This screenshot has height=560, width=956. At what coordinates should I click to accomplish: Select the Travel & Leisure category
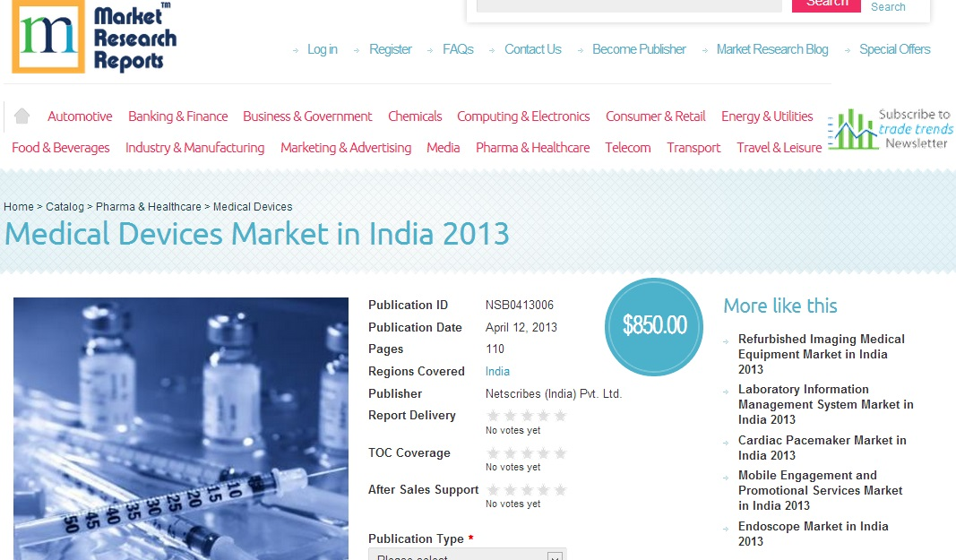(x=779, y=148)
